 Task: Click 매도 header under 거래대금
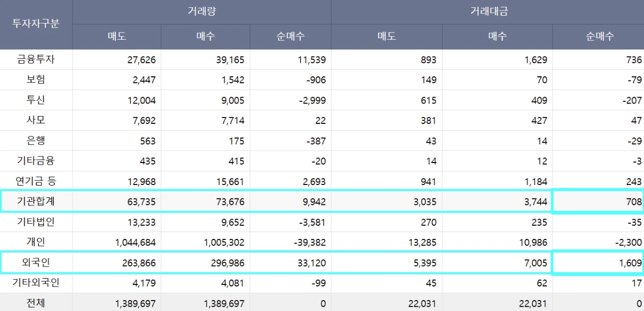[386, 37]
